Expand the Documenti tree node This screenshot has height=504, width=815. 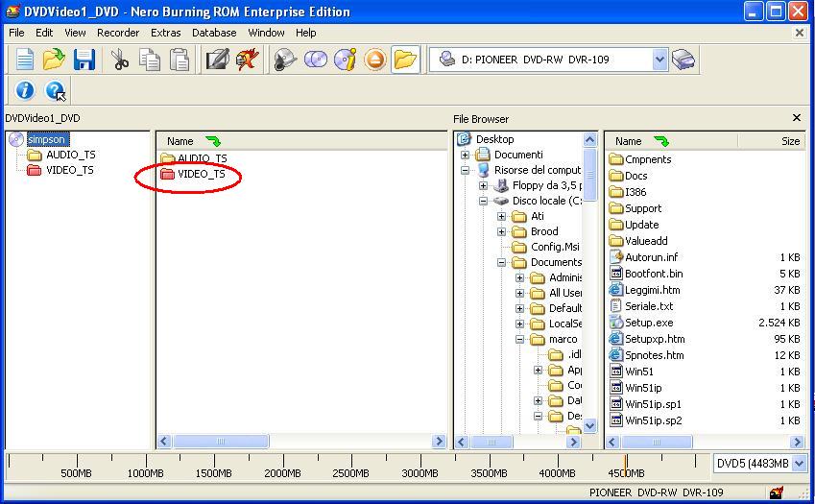pos(466,155)
